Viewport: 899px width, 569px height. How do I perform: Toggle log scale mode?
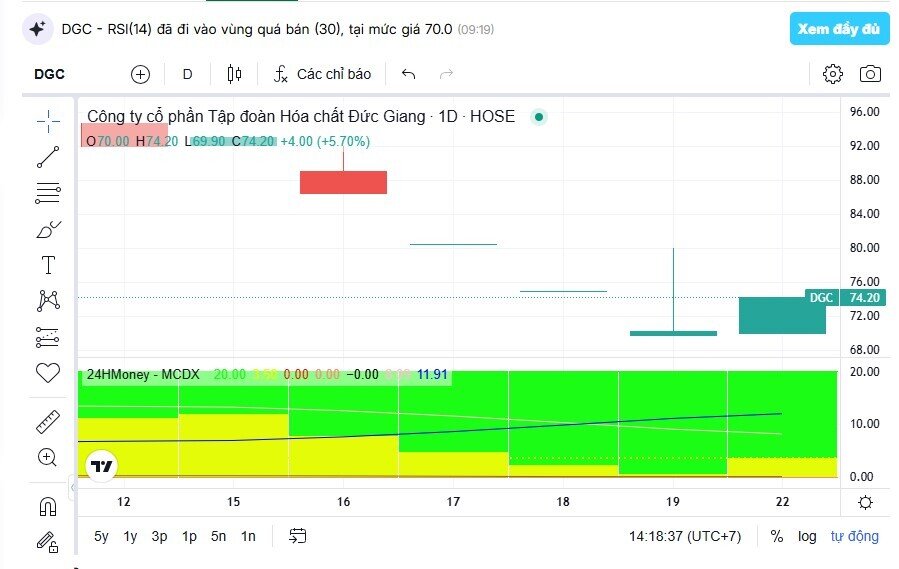coord(807,536)
